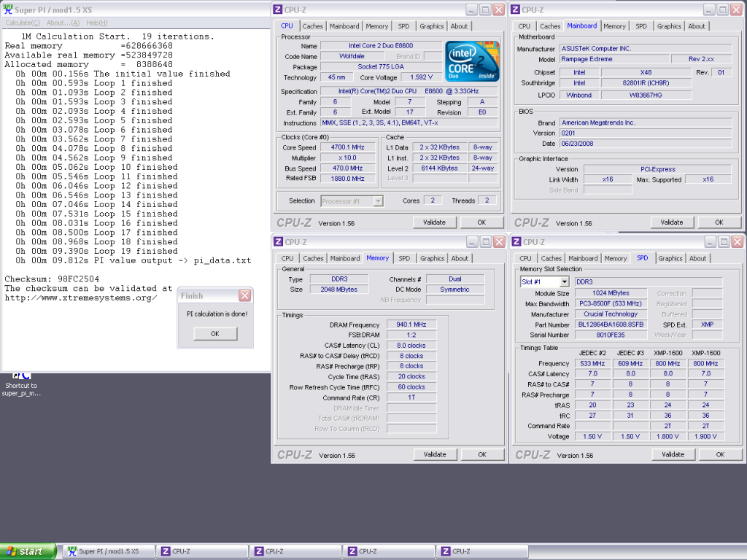
Task: Expand the Processor #1 selection dropdown
Action: point(378,201)
